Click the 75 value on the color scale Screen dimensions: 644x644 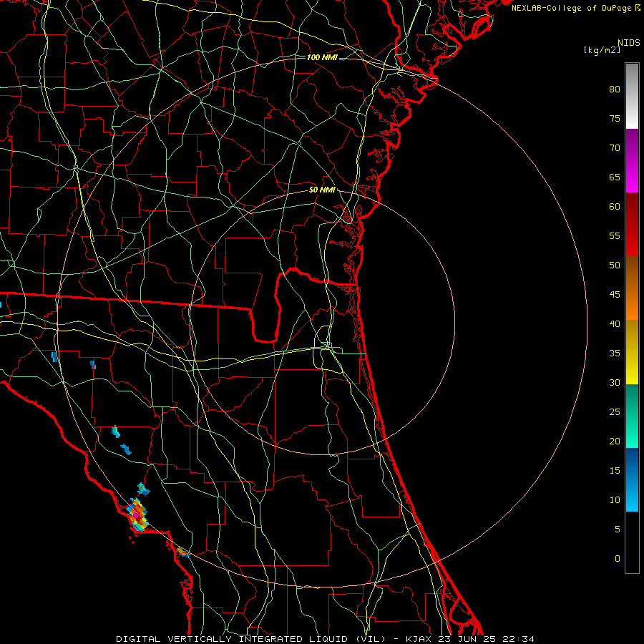[x=615, y=118]
